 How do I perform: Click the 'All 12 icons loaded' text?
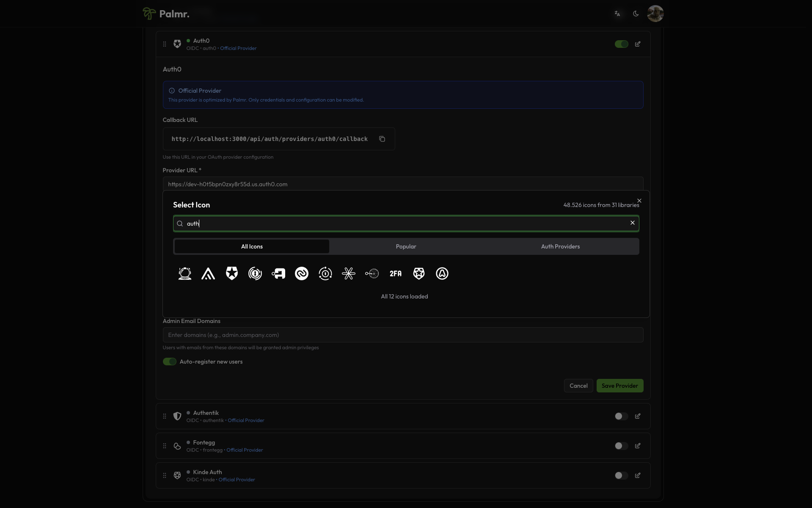click(x=405, y=296)
